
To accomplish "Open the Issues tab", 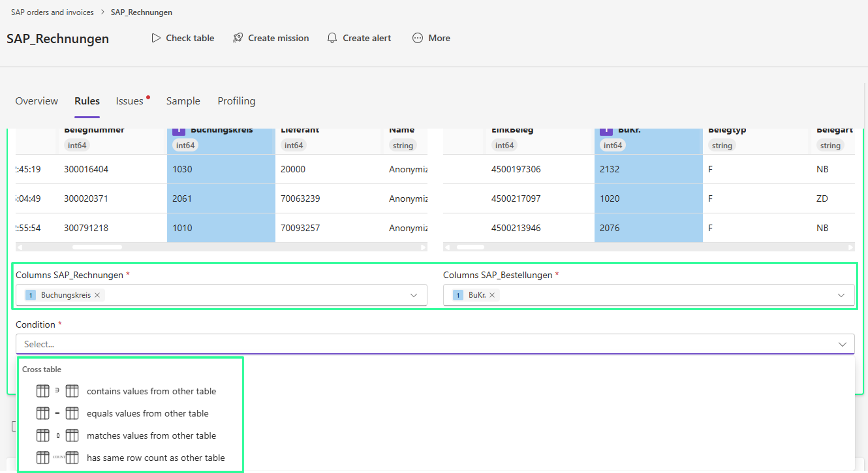I will tap(129, 101).
